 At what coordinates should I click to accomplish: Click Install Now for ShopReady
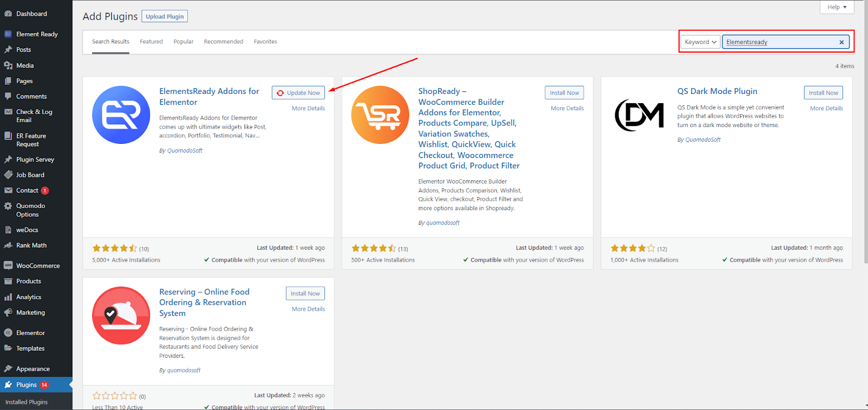(x=564, y=93)
